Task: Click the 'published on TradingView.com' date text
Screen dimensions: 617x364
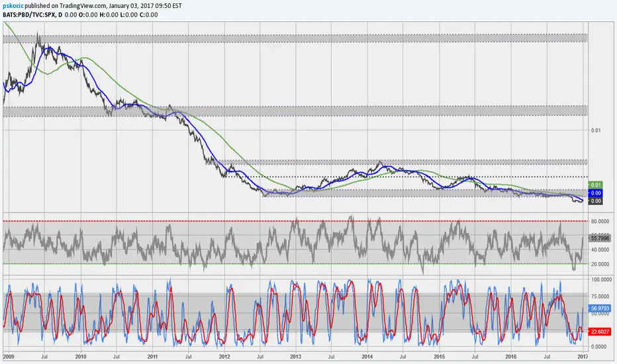Action: click(x=103, y=6)
